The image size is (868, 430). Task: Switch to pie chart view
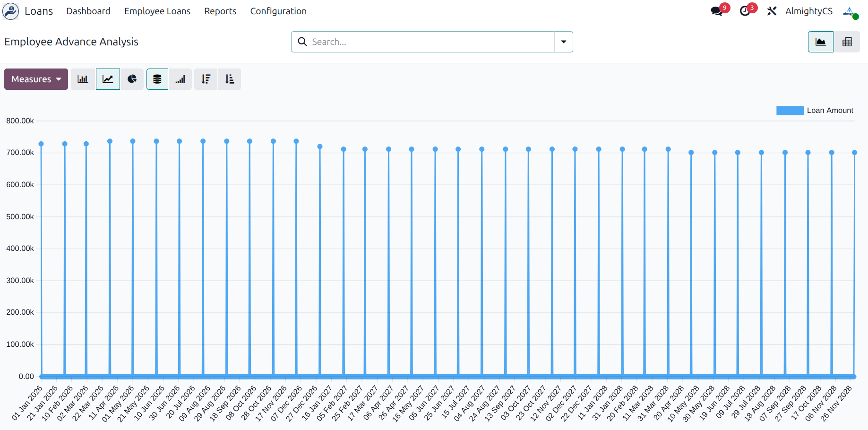click(x=132, y=79)
